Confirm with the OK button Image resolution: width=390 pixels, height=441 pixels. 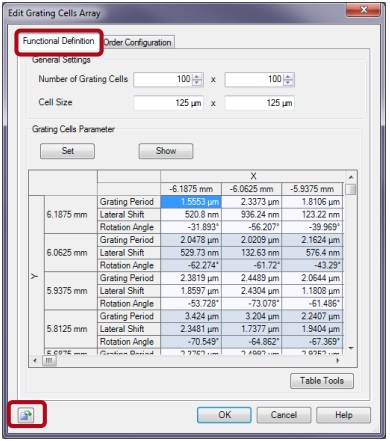pyautogui.click(x=224, y=415)
